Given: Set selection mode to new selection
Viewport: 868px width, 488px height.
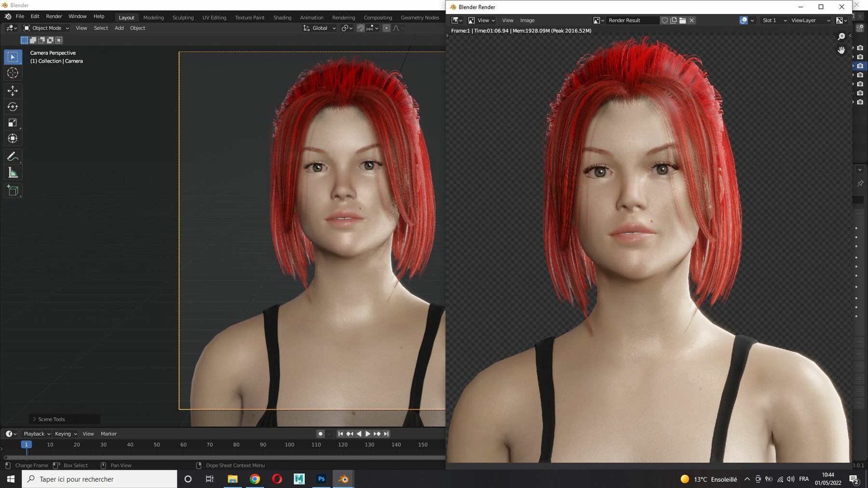Looking at the screenshot, I should click(25, 40).
